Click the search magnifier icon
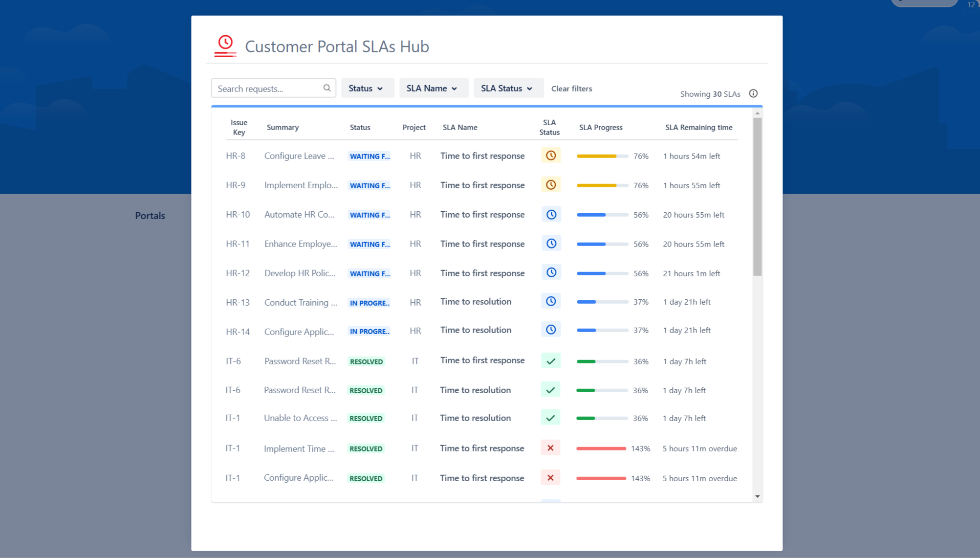This screenshot has height=558, width=980. point(327,88)
